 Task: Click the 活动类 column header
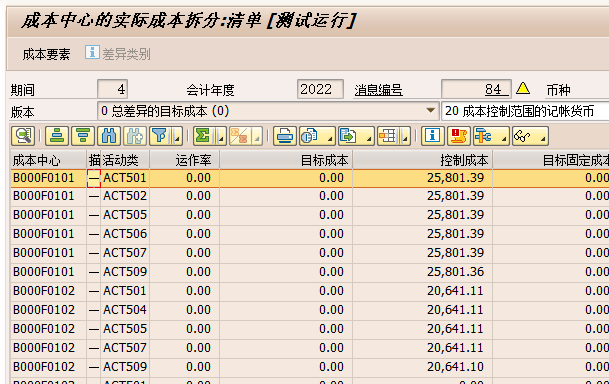tap(125, 160)
